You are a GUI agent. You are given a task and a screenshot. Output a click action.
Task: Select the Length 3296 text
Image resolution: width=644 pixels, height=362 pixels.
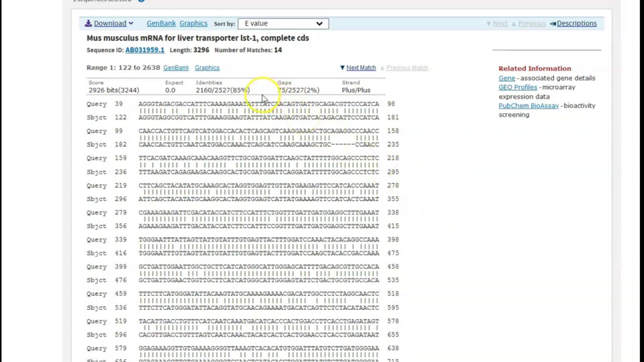(x=189, y=50)
